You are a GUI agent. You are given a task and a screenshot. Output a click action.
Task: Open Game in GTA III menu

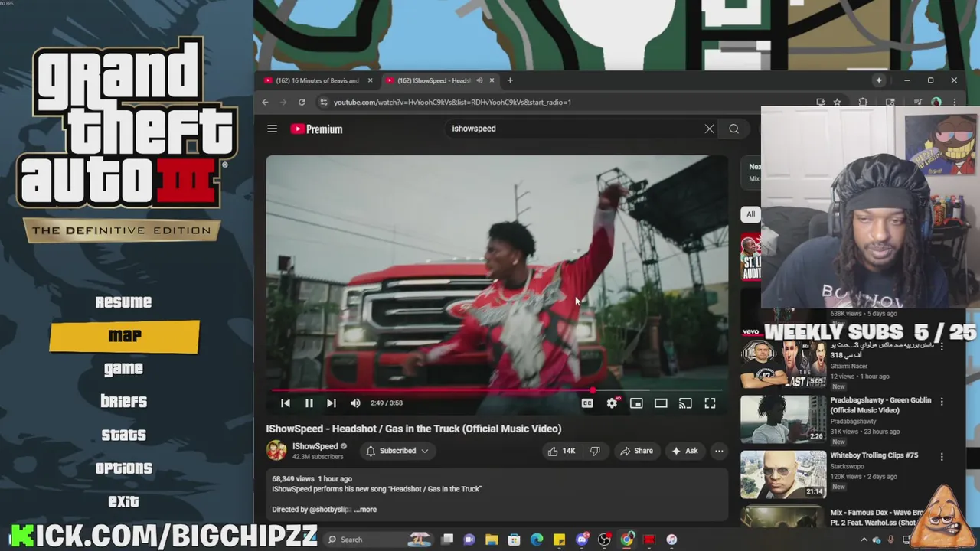click(x=123, y=369)
